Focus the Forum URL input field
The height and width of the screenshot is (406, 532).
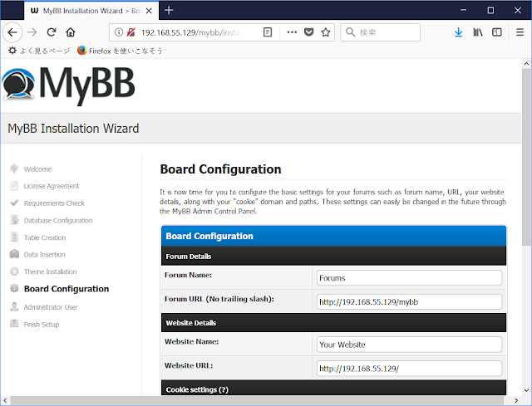409,301
